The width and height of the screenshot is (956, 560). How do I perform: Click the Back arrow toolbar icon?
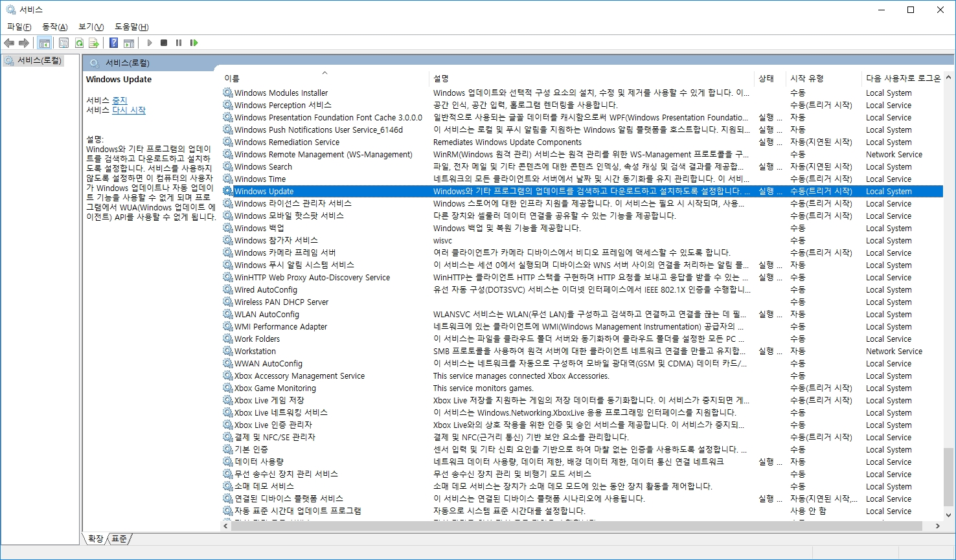[x=9, y=43]
